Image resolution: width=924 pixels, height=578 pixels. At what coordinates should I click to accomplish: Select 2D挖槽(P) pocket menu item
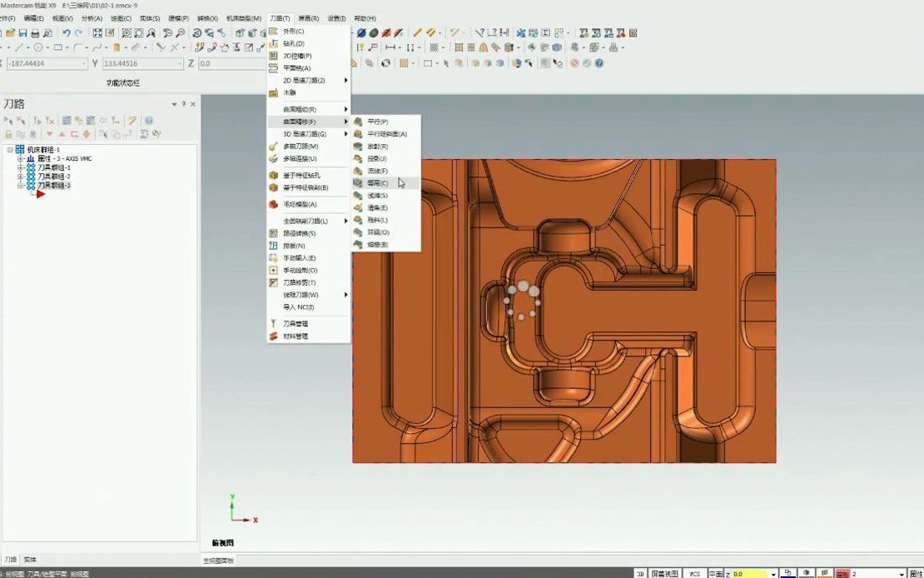click(309, 56)
